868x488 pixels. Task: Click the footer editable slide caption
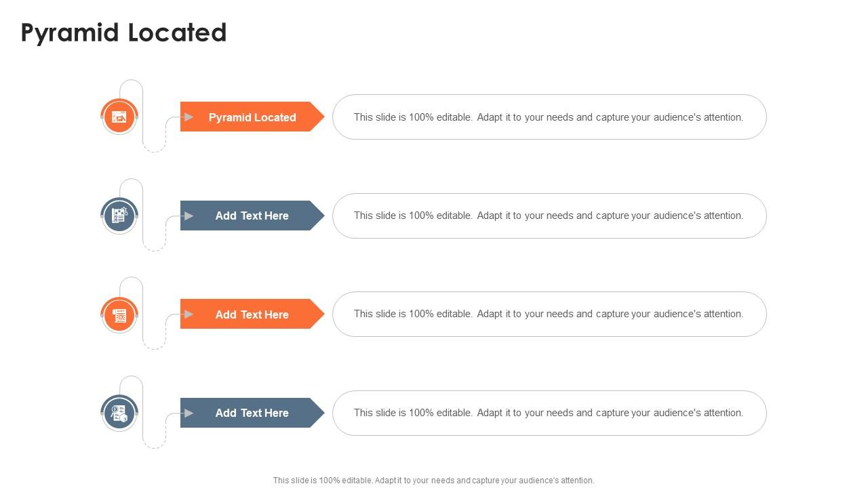tap(434, 481)
